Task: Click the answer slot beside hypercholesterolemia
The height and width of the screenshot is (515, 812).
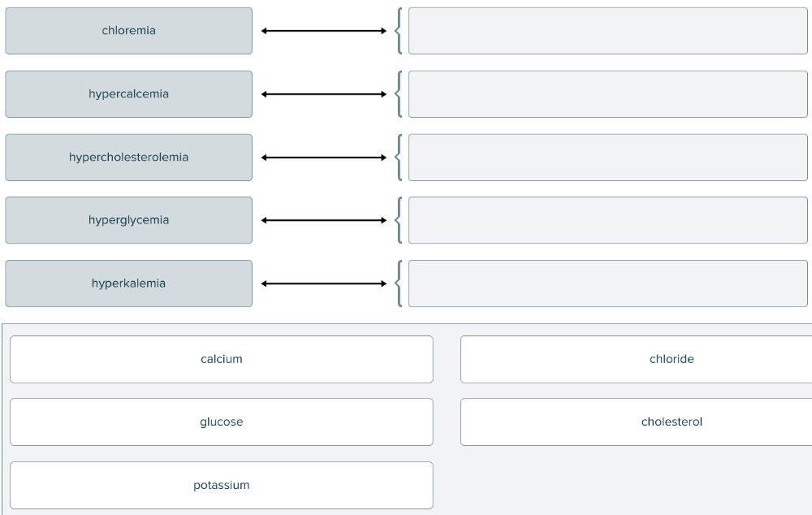Action: click(x=607, y=158)
